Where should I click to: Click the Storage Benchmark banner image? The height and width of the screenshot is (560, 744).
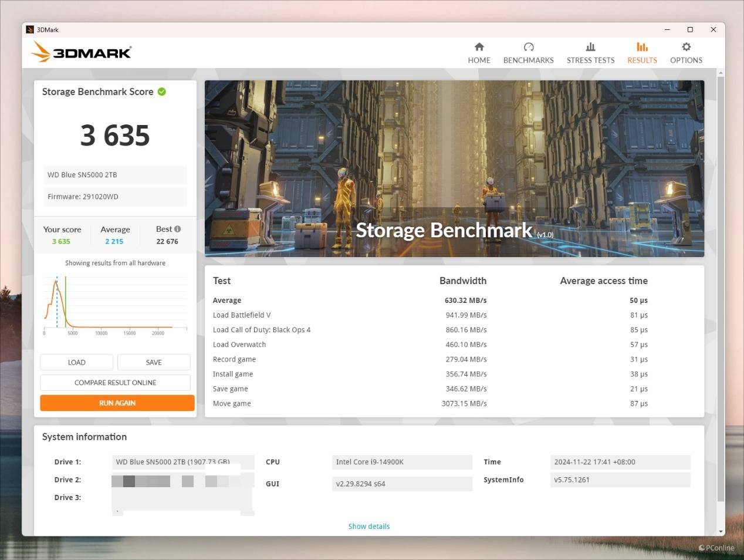(454, 168)
